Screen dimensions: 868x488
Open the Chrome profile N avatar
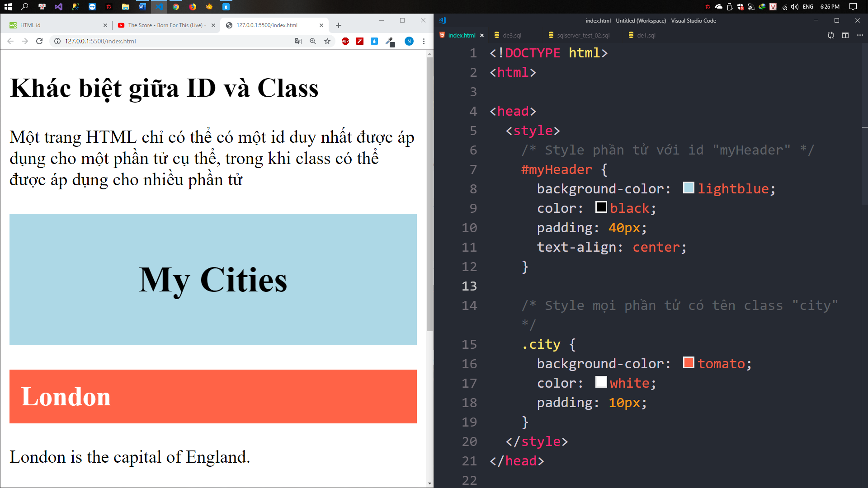409,41
